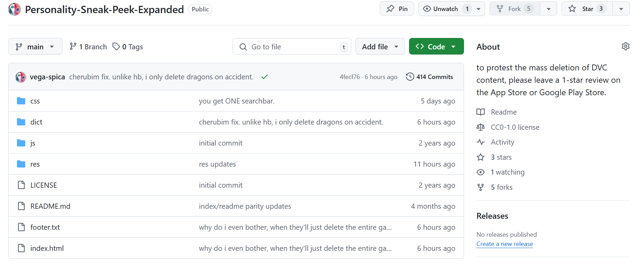Expand the Fork options dropdown arrow
The width and height of the screenshot is (644, 266).
pyautogui.click(x=549, y=9)
